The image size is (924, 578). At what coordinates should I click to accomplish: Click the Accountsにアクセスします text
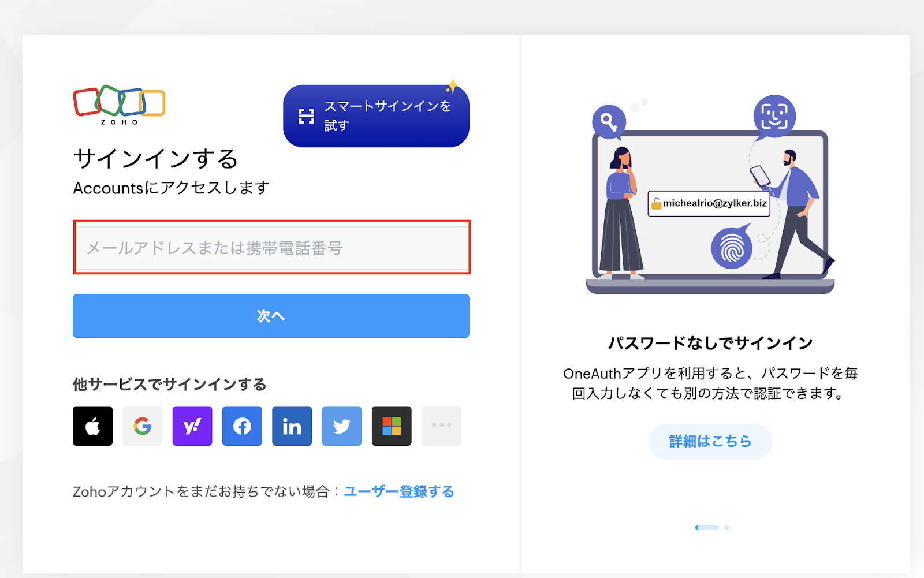172,188
